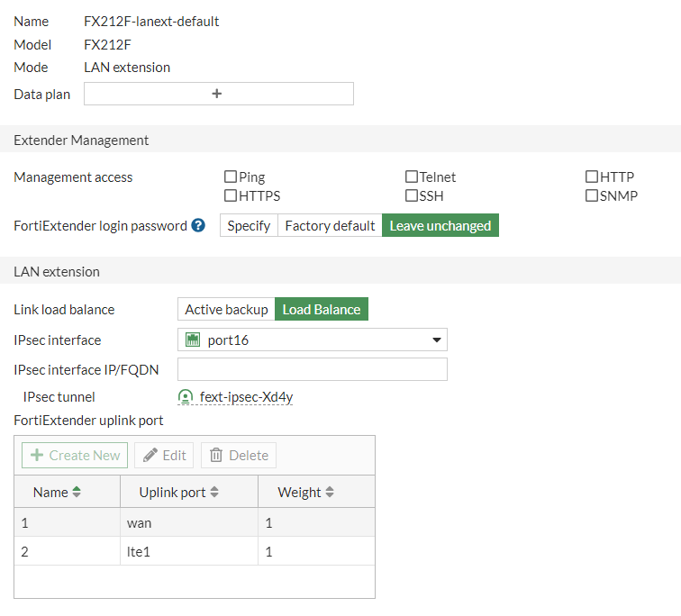Sort by Name column arrows

tap(77, 492)
